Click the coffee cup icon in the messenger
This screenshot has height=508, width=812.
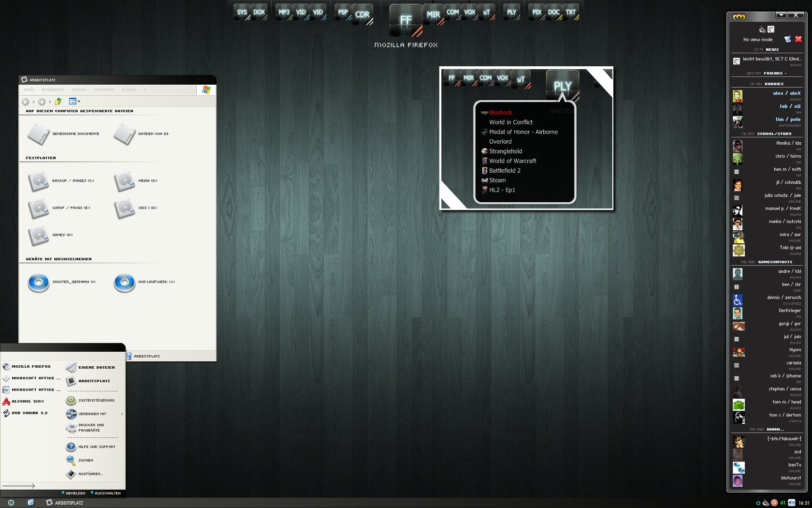[762, 30]
